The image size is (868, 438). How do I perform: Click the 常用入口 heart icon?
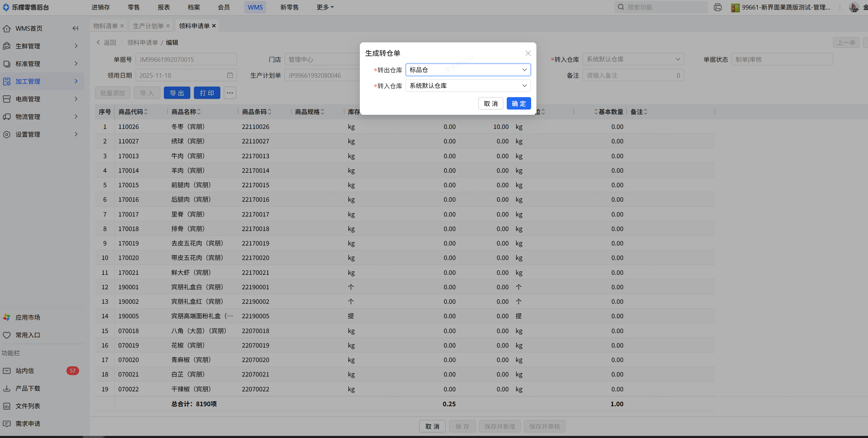(7, 335)
